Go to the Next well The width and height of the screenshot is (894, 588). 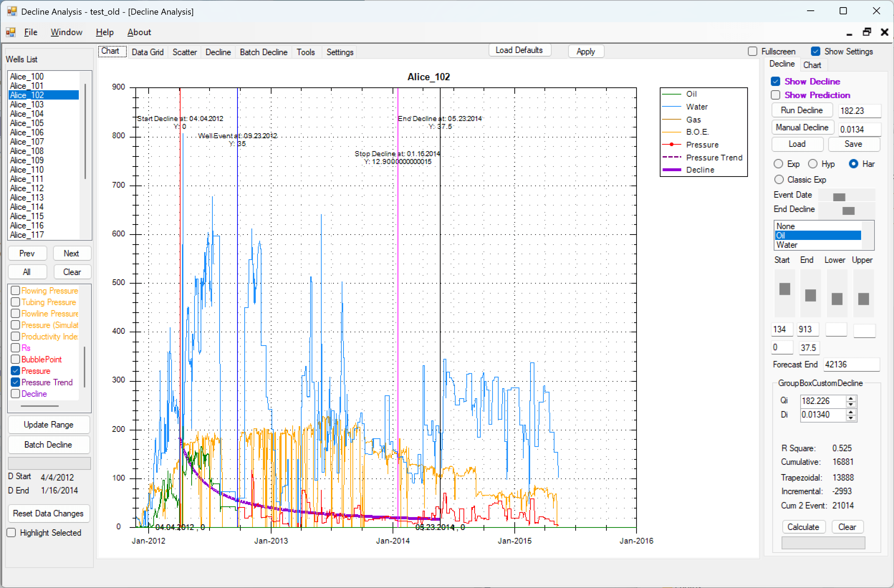71,254
